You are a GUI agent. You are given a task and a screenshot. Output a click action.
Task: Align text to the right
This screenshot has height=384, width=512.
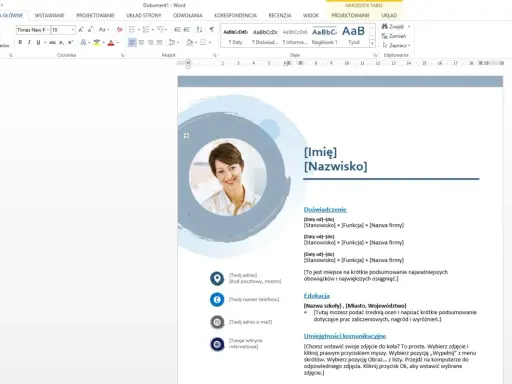[x=151, y=42]
